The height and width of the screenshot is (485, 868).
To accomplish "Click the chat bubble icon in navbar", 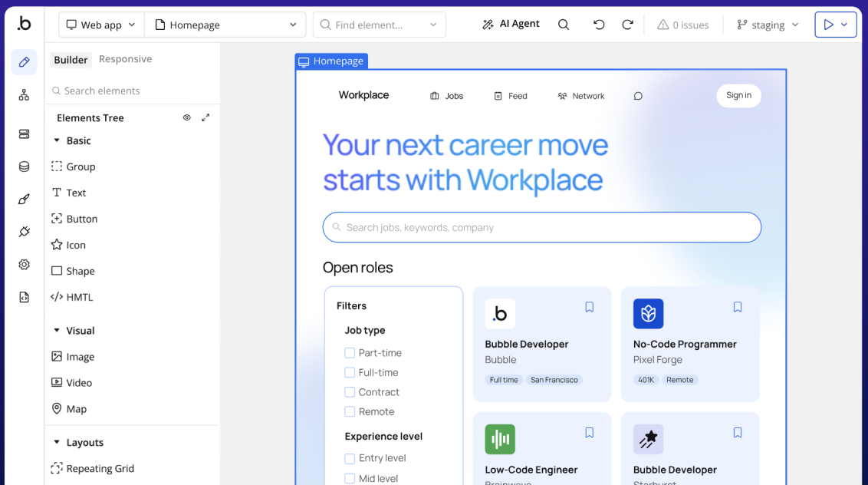I will click(x=638, y=96).
